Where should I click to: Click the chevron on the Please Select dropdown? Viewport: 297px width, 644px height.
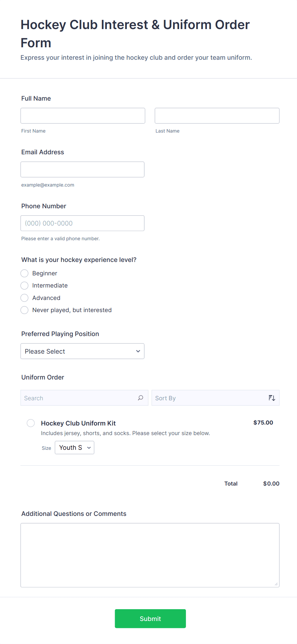coord(138,351)
